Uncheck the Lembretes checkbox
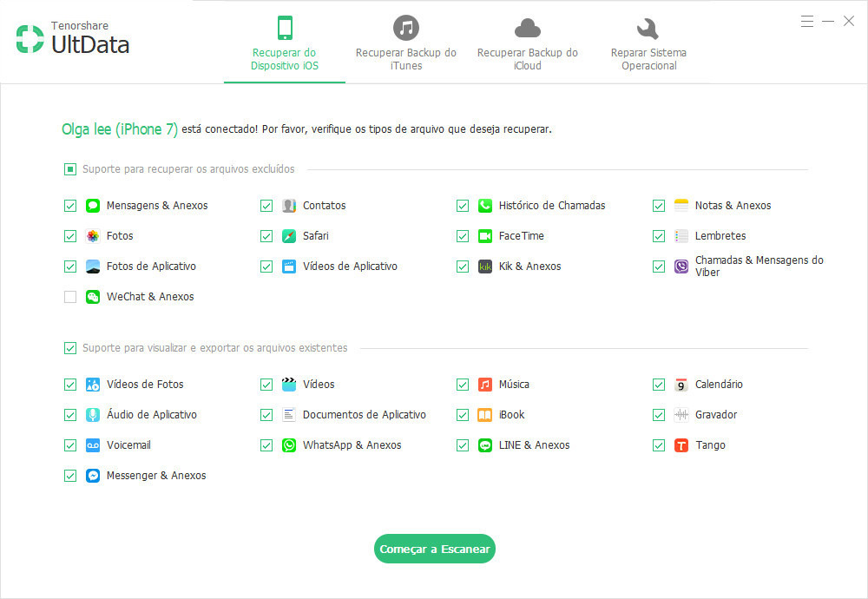The image size is (868, 599). click(659, 236)
